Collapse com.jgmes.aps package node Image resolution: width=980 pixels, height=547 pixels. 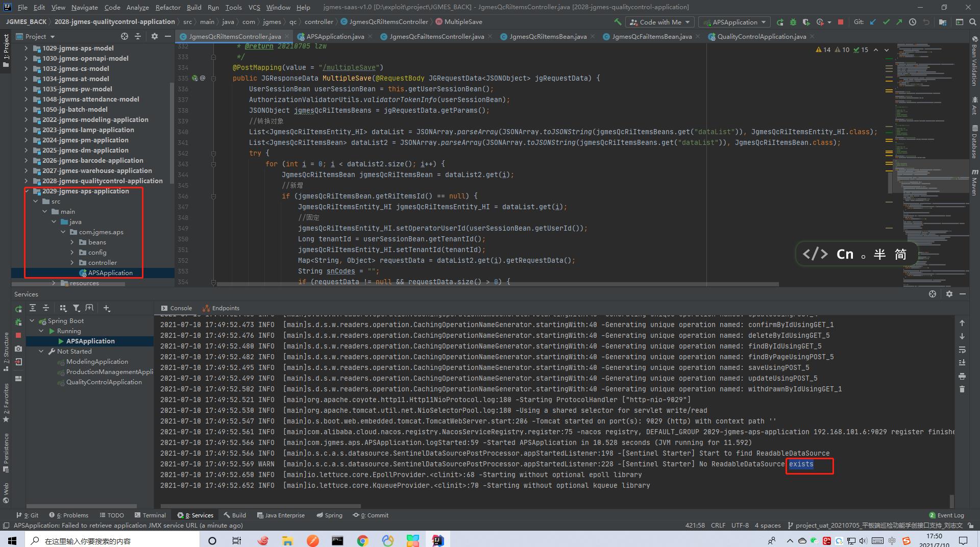click(x=63, y=232)
